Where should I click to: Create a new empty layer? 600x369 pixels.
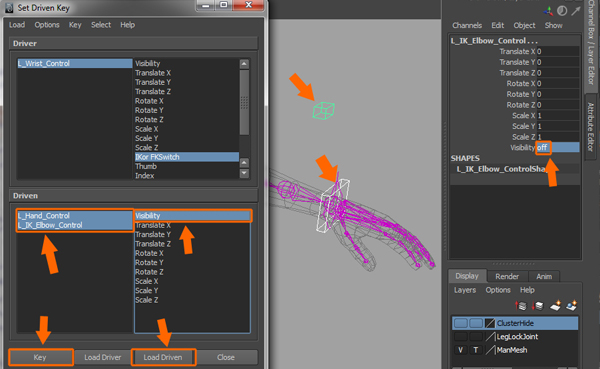click(x=555, y=305)
